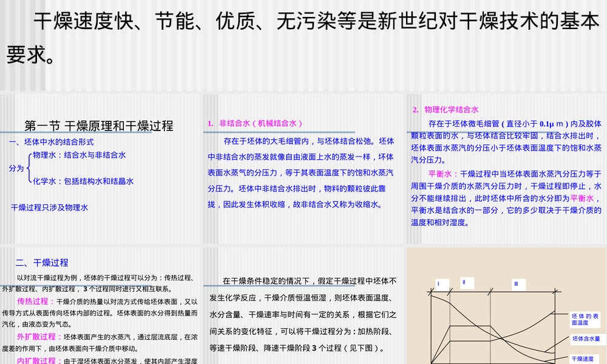Click the magenta label 内扩散过程：

[x=40, y=360]
